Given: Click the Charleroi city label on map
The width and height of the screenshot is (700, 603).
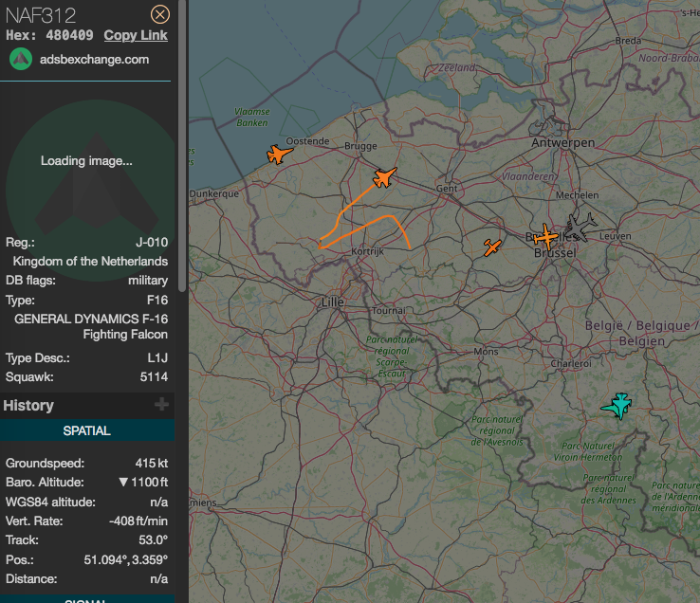Looking at the screenshot, I should pos(571,364).
